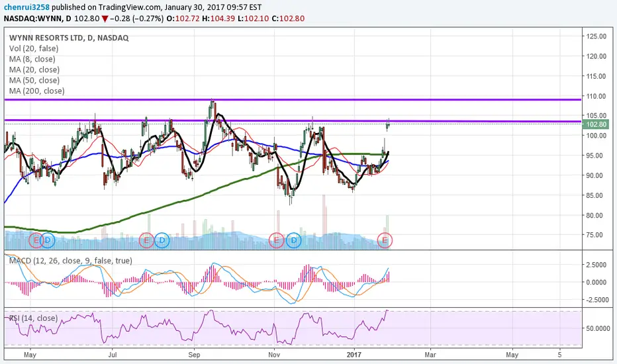Screen dimensions: 617x364
Task: Click the 125.00 price axis label
Action: click(x=596, y=36)
